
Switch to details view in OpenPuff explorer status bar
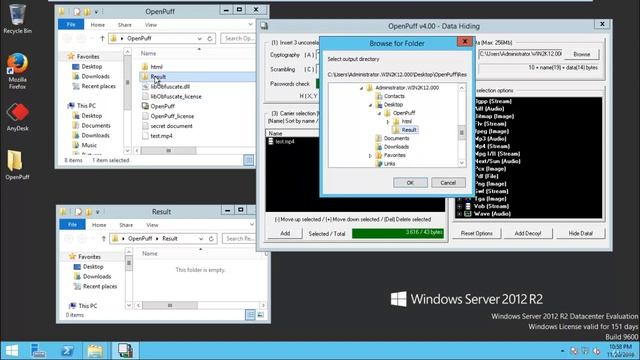[x=249, y=160]
